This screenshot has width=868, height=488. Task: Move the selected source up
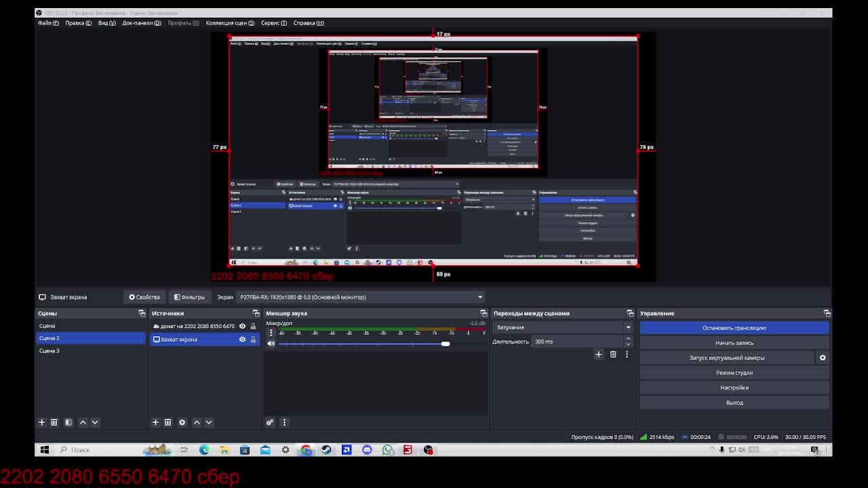pyautogui.click(x=197, y=422)
